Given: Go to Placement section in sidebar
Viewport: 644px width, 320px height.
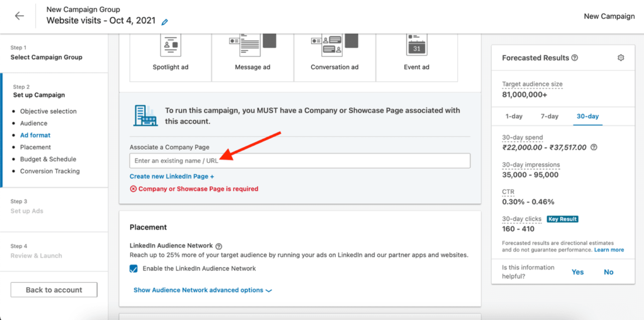Looking at the screenshot, I should coord(35,147).
